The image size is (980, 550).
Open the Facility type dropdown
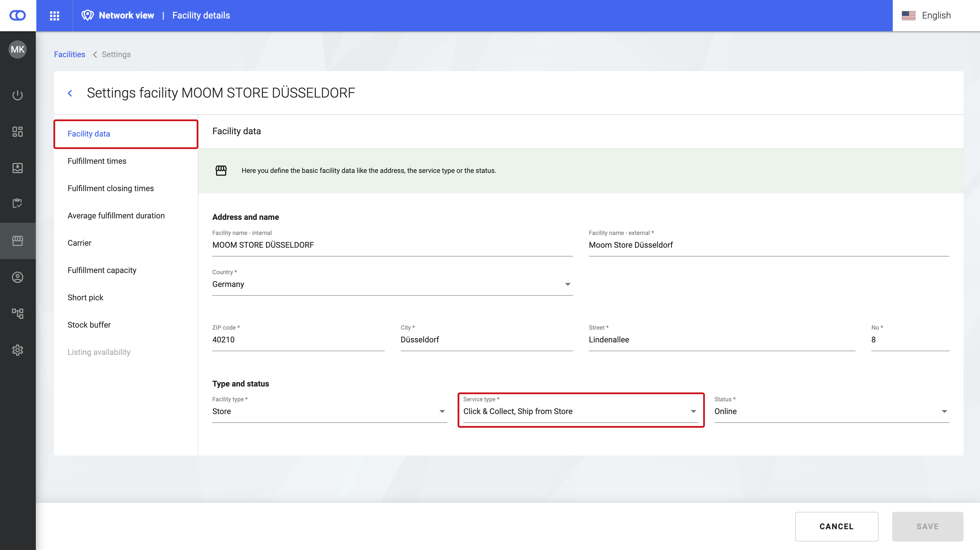click(329, 411)
